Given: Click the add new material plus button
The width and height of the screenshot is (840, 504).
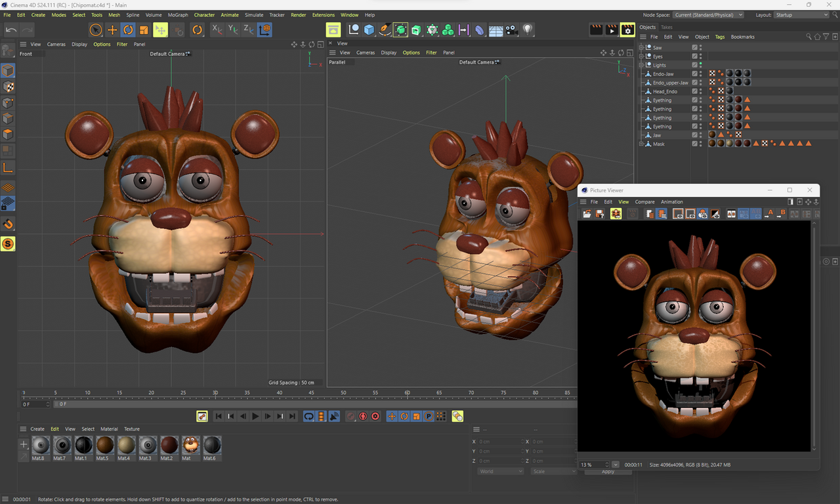Looking at the screenshot, I should pyautogui.click(x=24, y=444).
